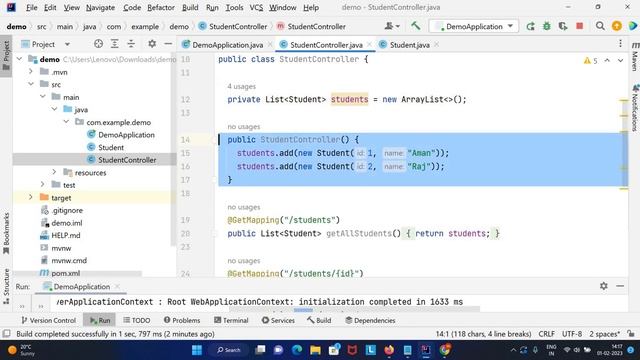Change file encoding via UTF-8 widget
The height and width of the screenshot is (360, 640).
point(572,334)
